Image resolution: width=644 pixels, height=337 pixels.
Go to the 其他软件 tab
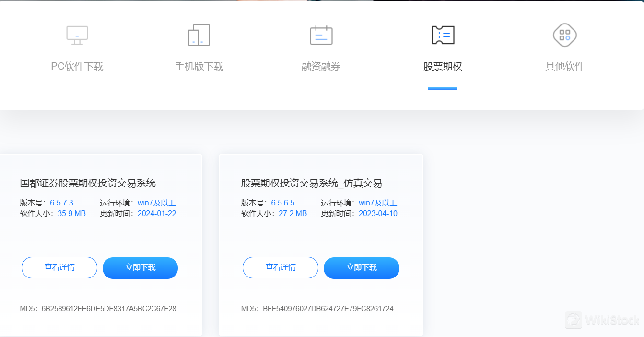[565, 66]
